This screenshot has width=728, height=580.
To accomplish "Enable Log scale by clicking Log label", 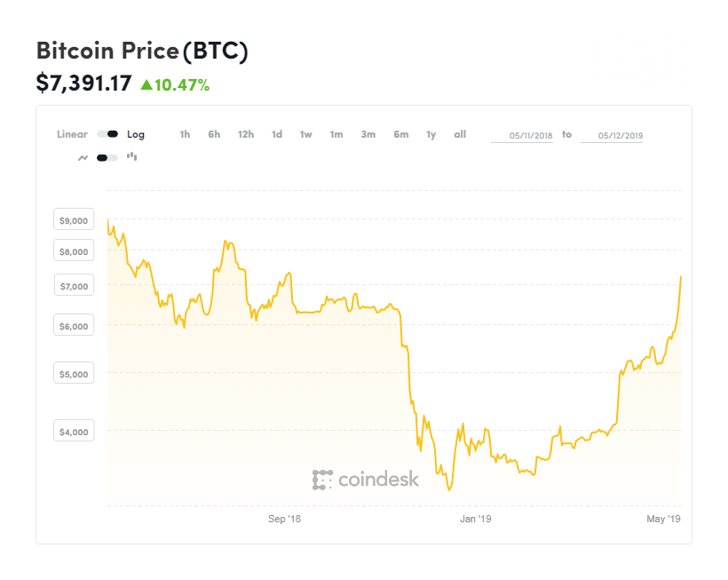I will (136, 134).
